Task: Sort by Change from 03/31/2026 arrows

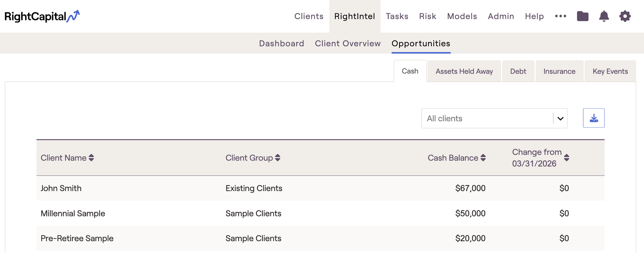Action: coord(567,158)
